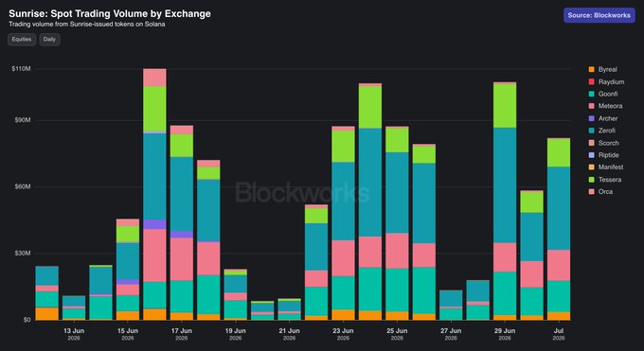
Task: Click the Jul x-axis label
Action: coord(559,334)
